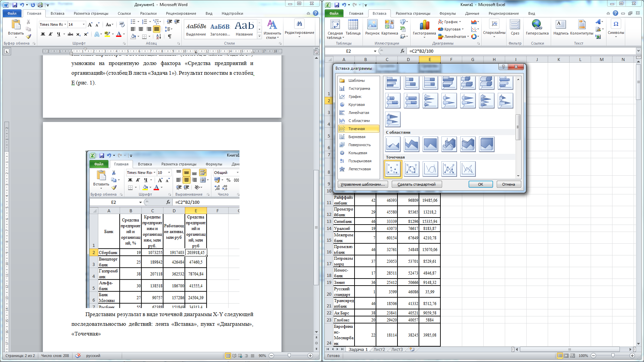
Task: Toggle justify alignment in Word
Action: coord(156,29)
